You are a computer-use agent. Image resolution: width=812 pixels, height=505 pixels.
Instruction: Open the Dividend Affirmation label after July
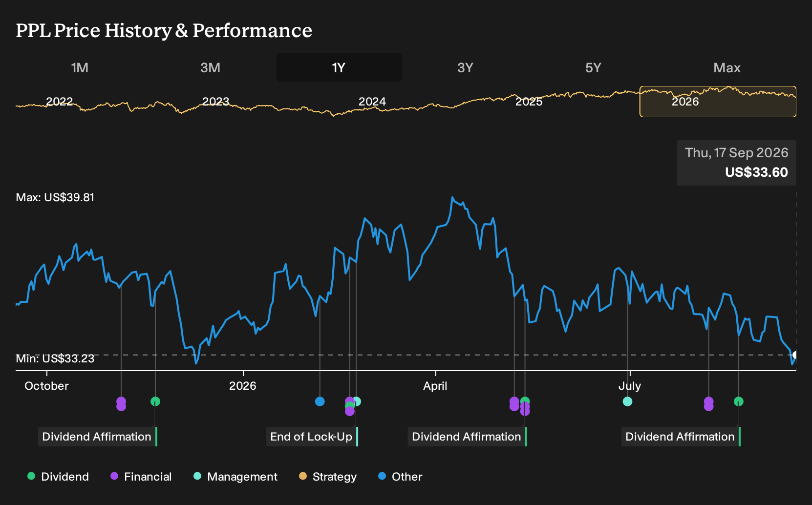[681, 437]
